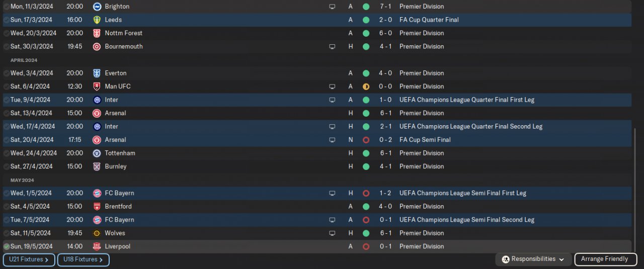Click the Everton club badge
Viewport: 644px width, 269px height.
(97, 73)
